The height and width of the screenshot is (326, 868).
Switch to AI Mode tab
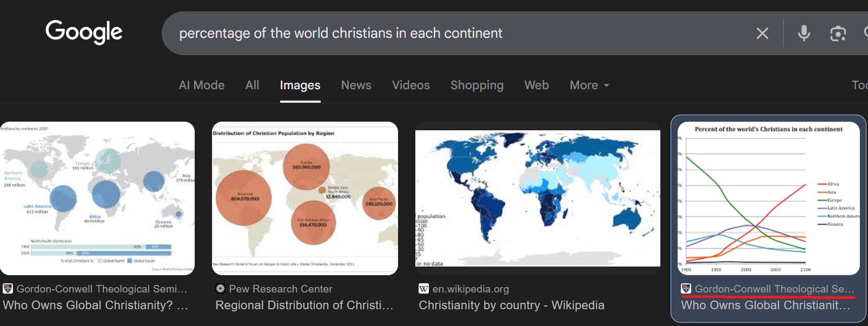pyautogui.click(x=202, y=85)
